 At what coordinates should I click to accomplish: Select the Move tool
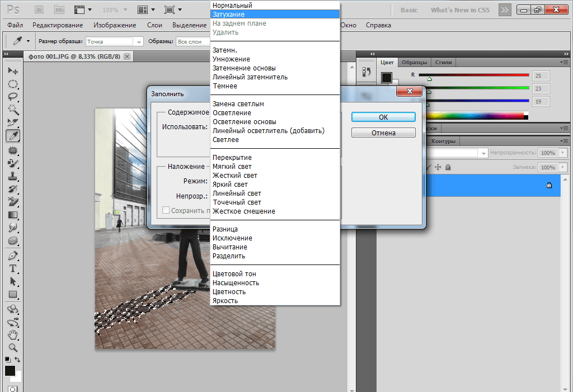click(x=12, y=71)
